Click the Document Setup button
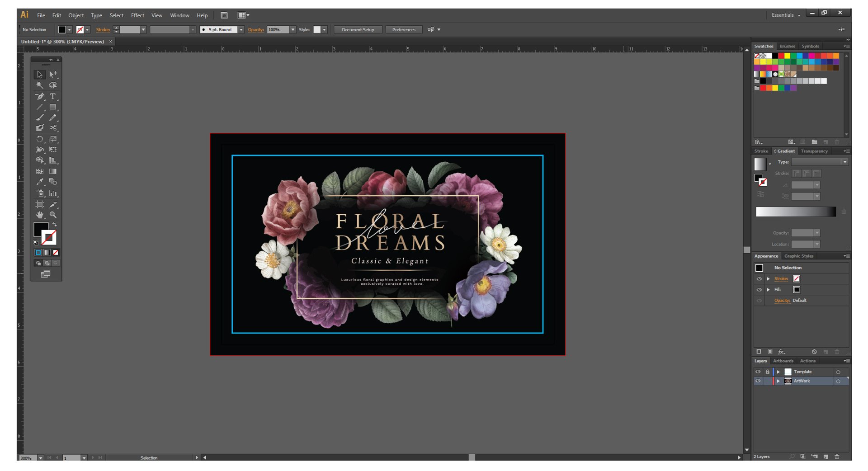 click(358, 30)
